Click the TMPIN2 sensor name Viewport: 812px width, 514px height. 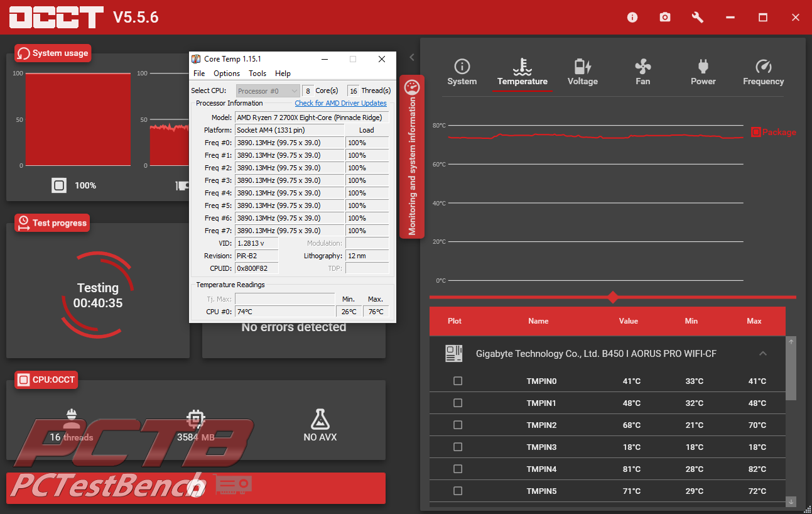[x=542, y=425]
